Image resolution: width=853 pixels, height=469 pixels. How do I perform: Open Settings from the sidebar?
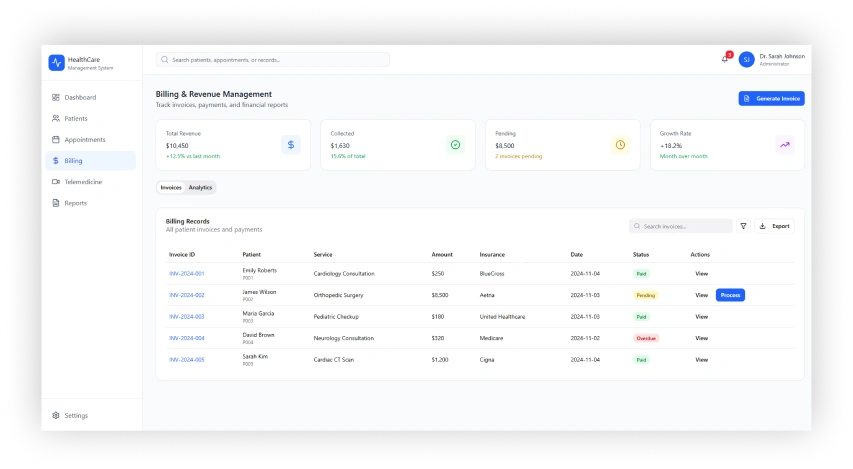point(76,415)
